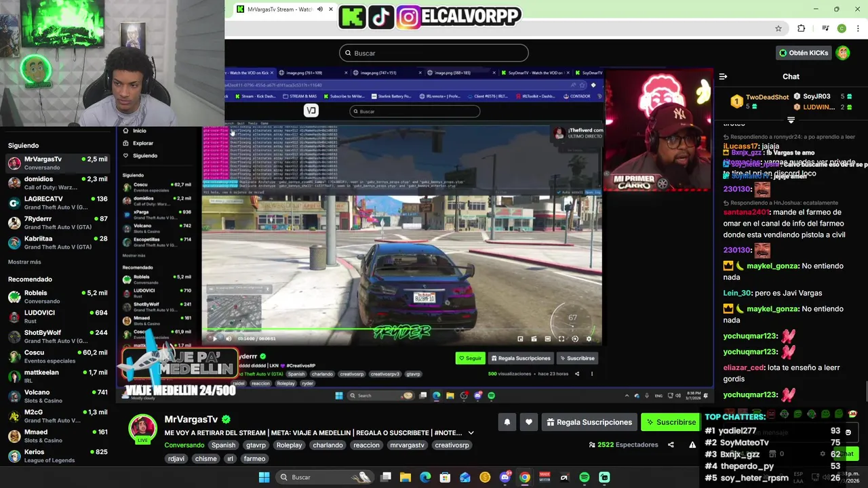
Task: Open Lein_30 username in chat
Action: point(737,293)
